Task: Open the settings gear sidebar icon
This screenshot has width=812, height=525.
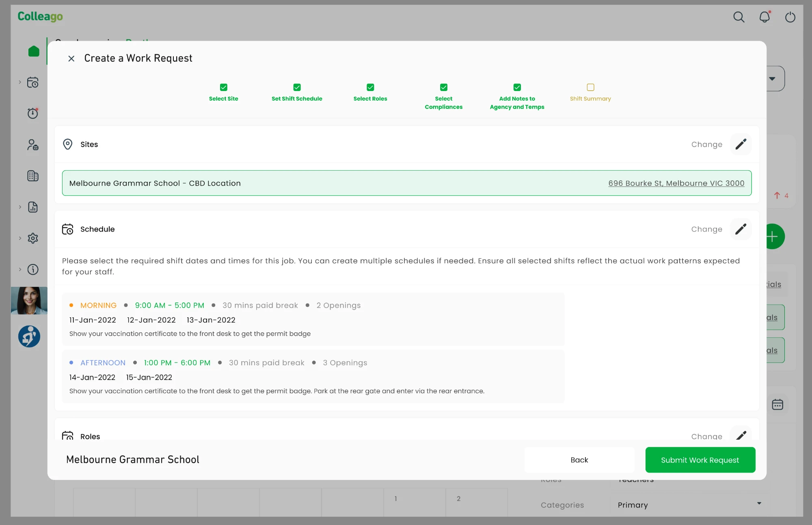Action: pos(33,238)
